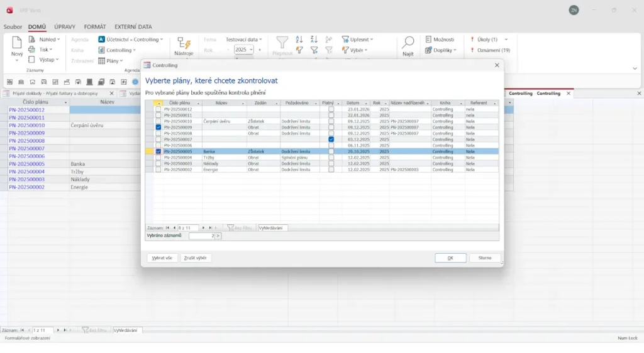The image size is (644, 353).
Task: Confirm the dialog with OK button
Action: (450, 258)
